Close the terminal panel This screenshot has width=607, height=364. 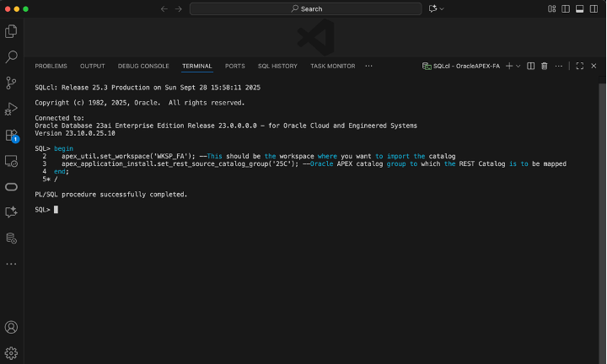click(594, 67)
